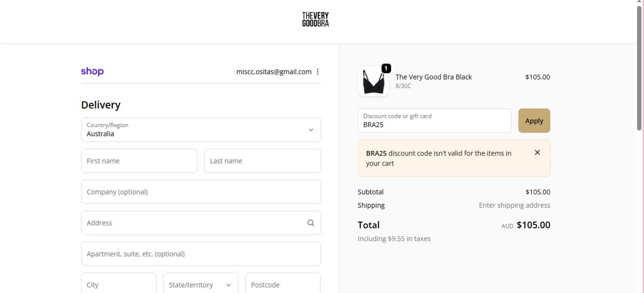644x293 pixels.
Task: Click the discount code field containing BRA25
Action: (x=434, y=121)
